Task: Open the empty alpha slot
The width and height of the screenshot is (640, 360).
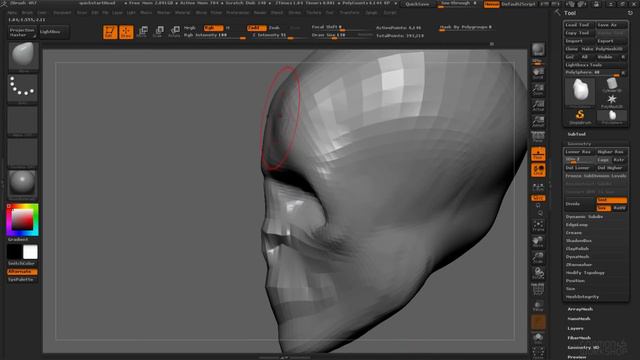Action: [x=22, y=120]
